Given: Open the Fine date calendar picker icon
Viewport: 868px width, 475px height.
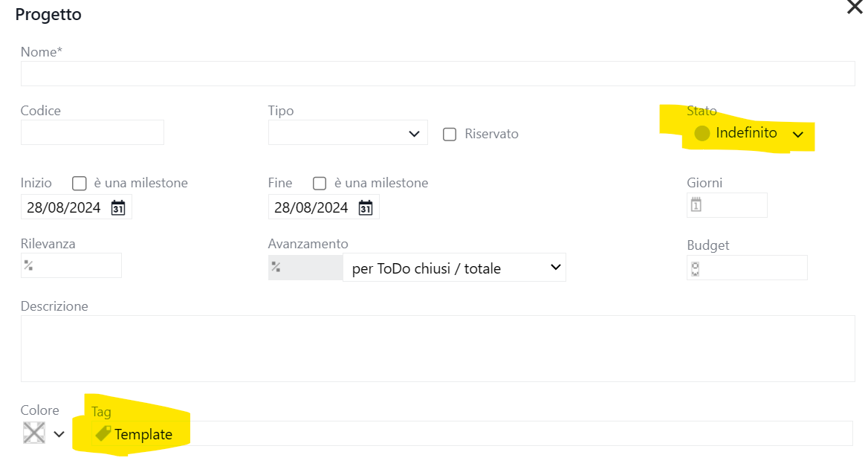Looking at the screenshot, I should [x=366, y=208].
